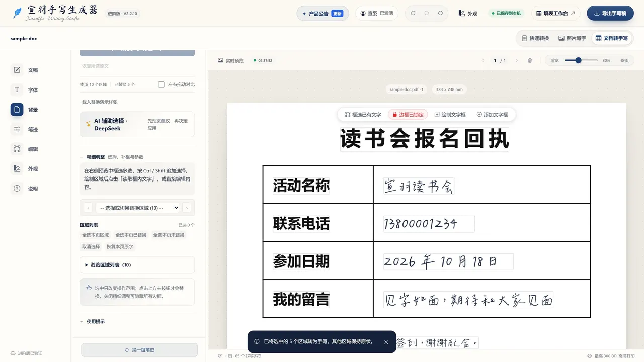Expand the 浏览区域列表 (10) list
This screenshot has height=362, width=644.
[137, 265]
